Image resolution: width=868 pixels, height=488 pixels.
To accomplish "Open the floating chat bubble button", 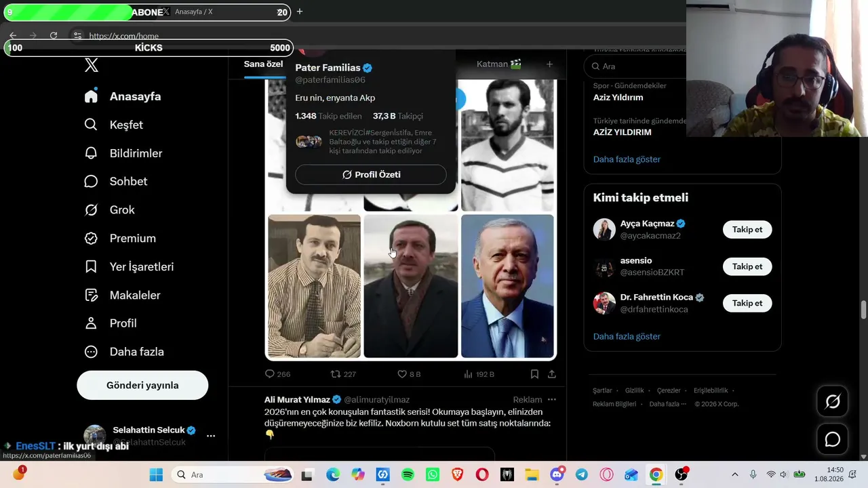I will [x=833, y=439].
